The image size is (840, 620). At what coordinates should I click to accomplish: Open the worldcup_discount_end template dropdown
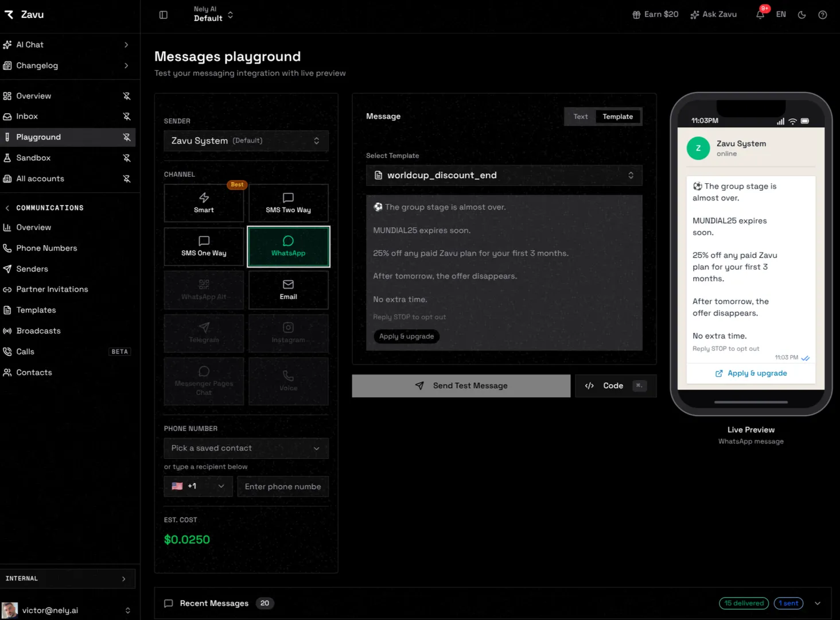pyautogui.click(x=504, y=175)
